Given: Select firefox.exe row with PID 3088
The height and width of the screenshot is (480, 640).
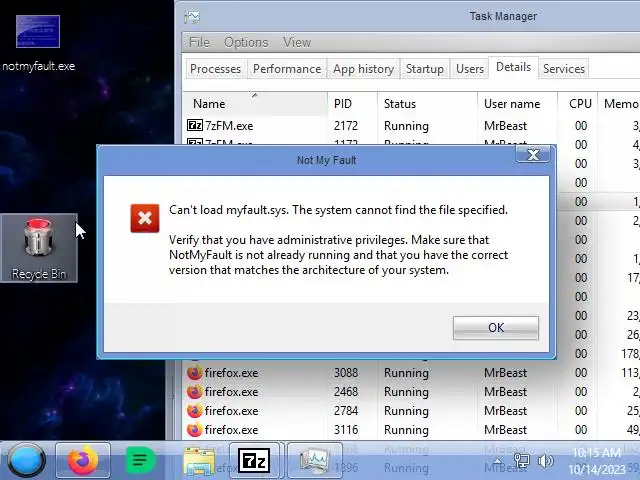Looking at the screenshot, I should [x=411, y=373].
